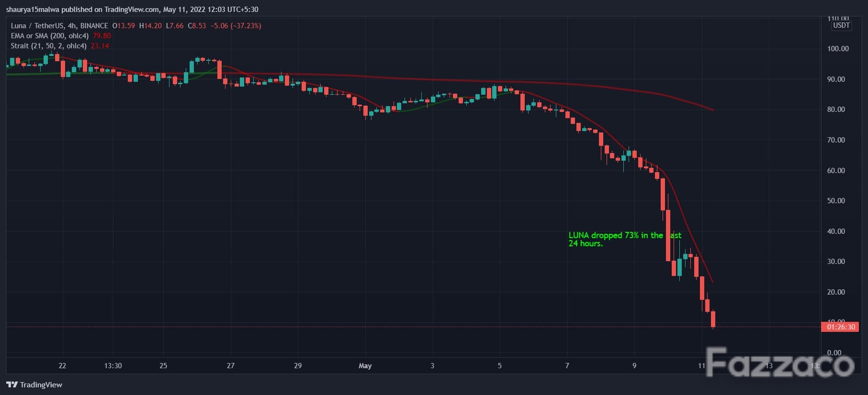Click the close price C8.53 value

tap(197, 26)
